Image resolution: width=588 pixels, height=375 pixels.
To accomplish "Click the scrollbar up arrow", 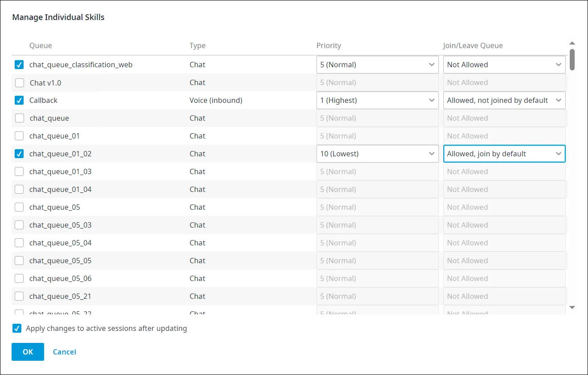I will point(572,43).
